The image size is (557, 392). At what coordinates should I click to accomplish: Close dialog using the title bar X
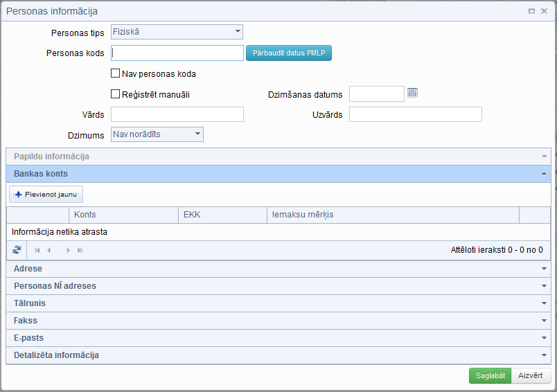[x=544, y=11]
